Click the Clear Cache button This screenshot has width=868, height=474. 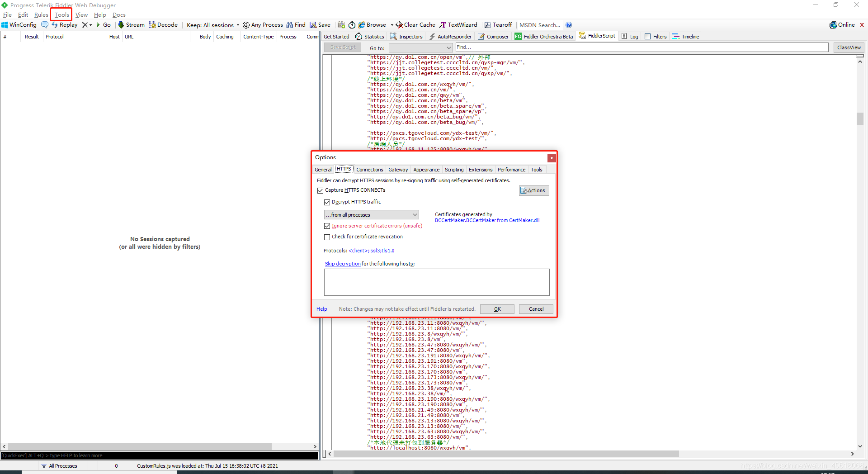point(415,25)
